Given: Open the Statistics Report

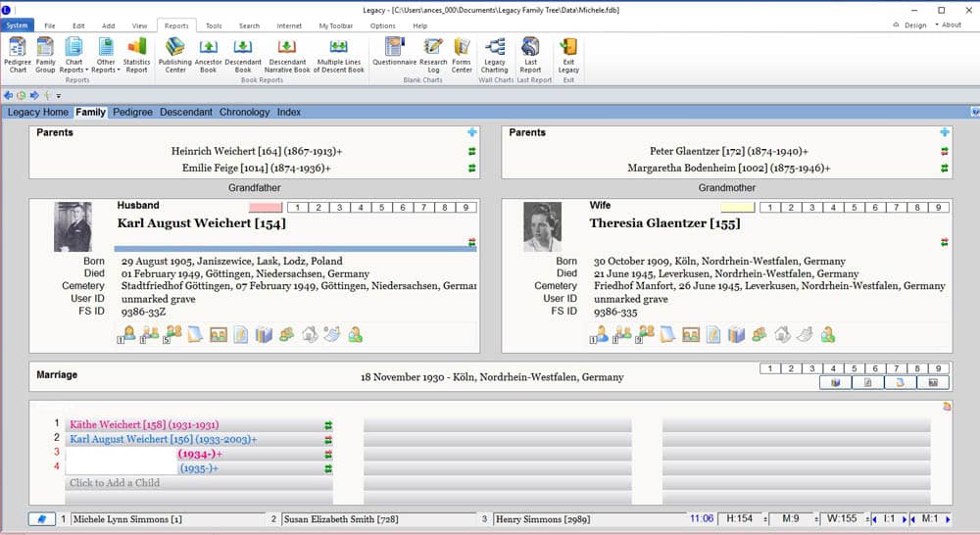Looking at the screenshot, I should pos(136,55).
